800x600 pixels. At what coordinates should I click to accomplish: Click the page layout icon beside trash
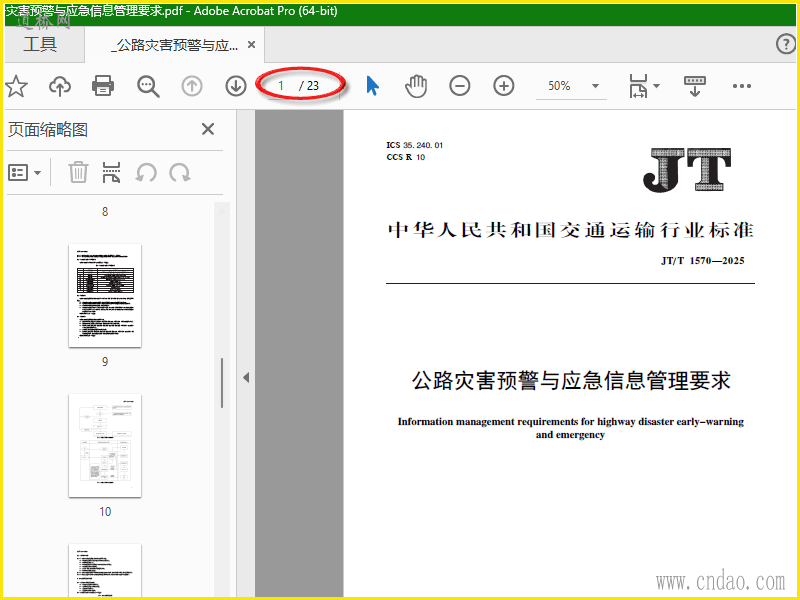coord(111,172)
